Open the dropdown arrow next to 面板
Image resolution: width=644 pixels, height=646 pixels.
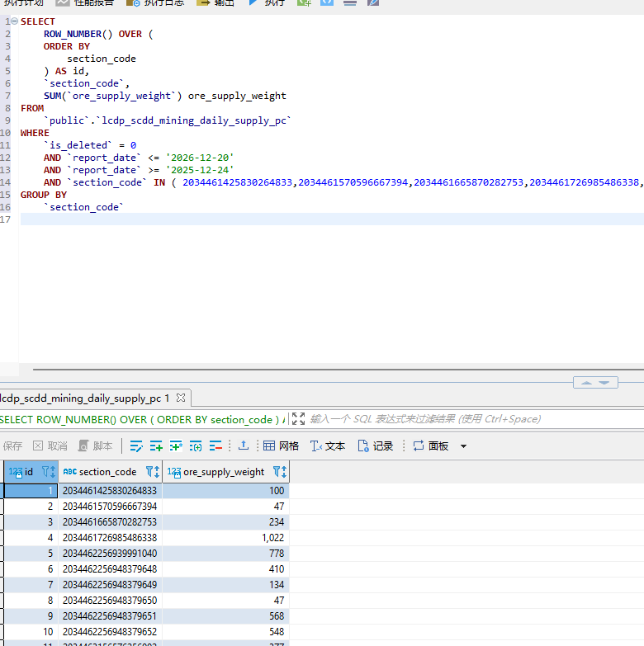[x=463, y=446]
